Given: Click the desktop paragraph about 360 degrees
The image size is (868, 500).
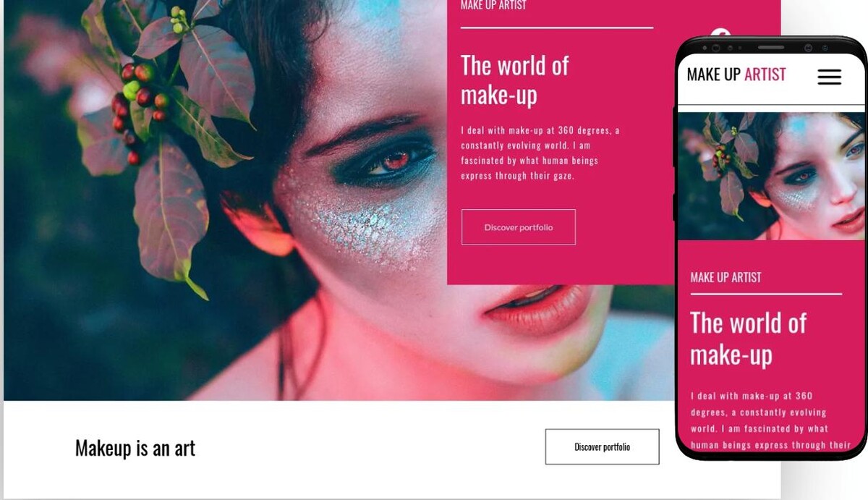Looking at the screenshot, I should pos(540,153).
